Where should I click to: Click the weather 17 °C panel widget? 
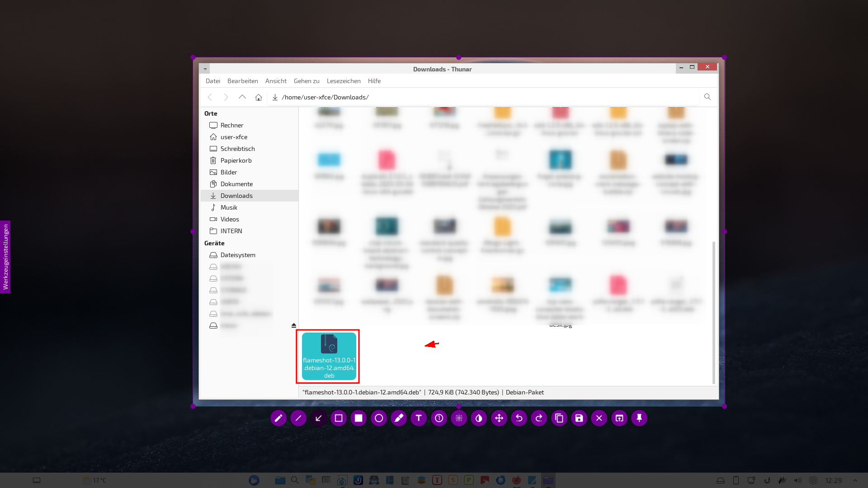pos(94,480)
